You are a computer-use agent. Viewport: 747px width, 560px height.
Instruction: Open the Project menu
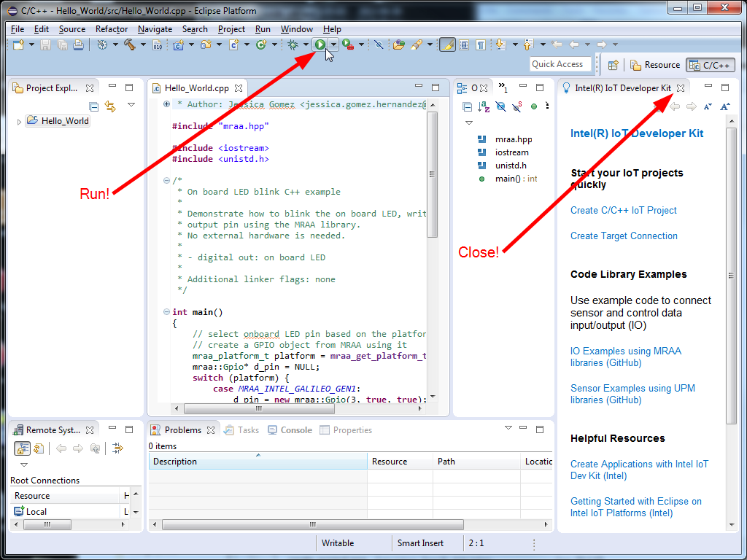[x=231, y=29]
